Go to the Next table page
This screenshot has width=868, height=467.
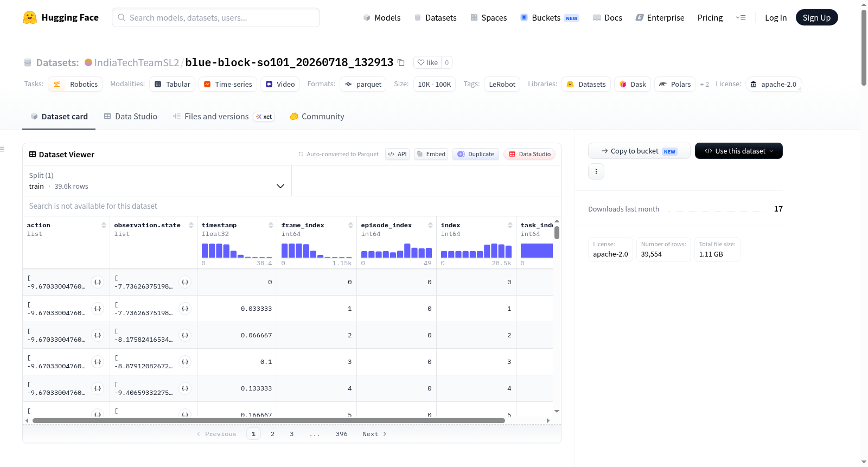(x=374, y=434)
